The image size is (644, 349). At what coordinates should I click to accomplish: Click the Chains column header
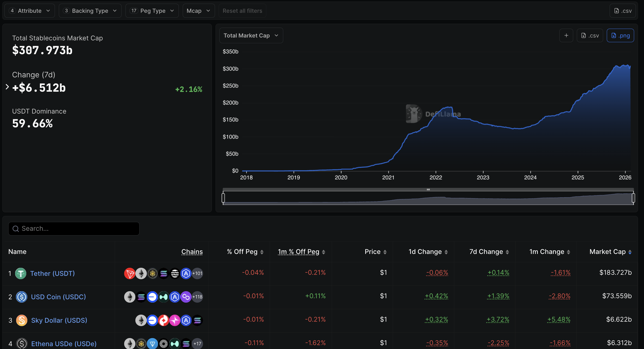pos(192,252)
